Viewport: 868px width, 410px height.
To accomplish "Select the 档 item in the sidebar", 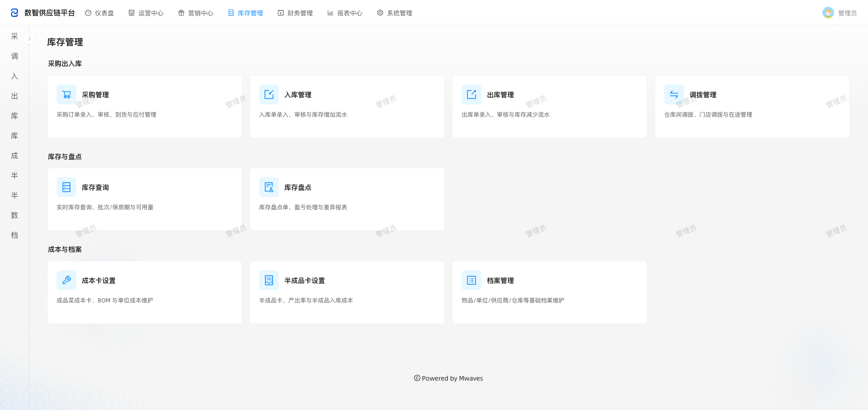I will (14, 235).
